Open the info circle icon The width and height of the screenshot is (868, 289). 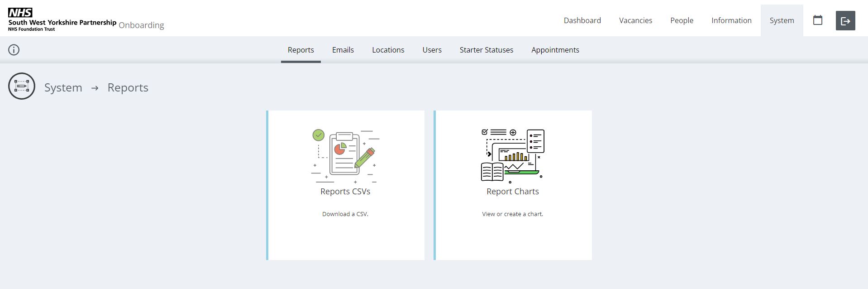point(14,50)
